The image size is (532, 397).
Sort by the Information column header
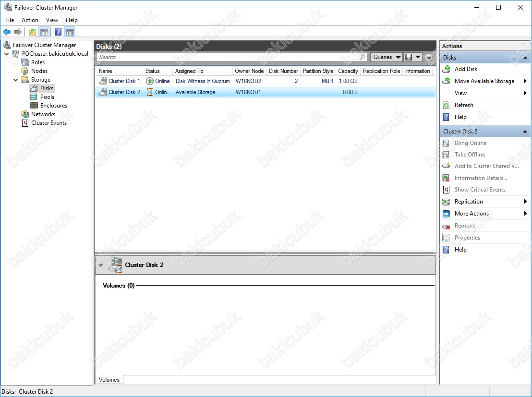point(417,71)
